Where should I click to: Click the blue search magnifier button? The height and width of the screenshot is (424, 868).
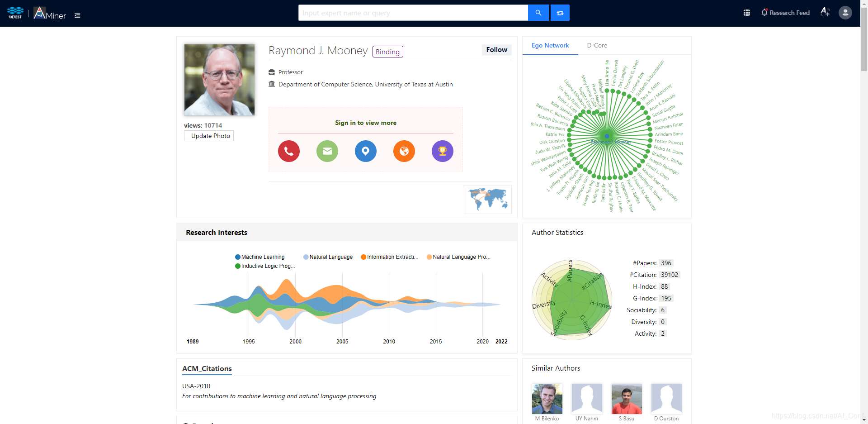pos(538,13)
